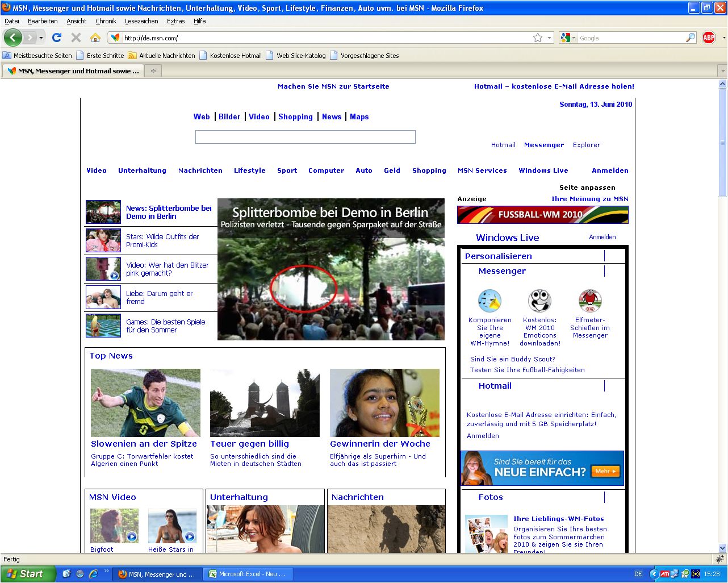Viewport: 728px width, 583px height.
Task: Click the forward navigation arrow
Action: pos(30,38)
